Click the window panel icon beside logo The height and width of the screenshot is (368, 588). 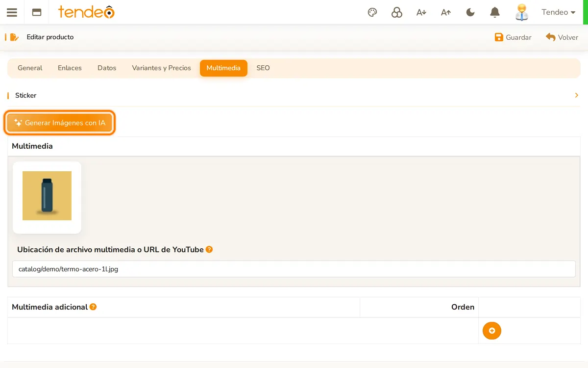(x=37, y=12)
